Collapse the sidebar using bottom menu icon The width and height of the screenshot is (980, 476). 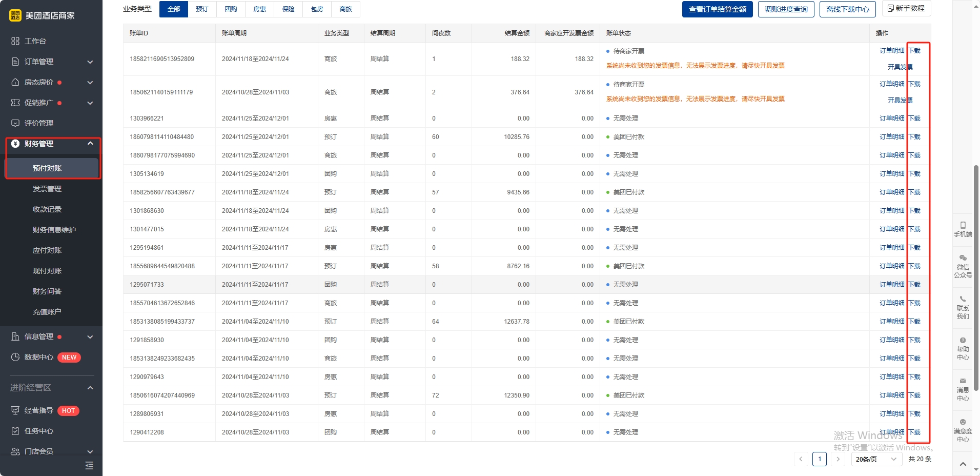click(x=89, y=465)
